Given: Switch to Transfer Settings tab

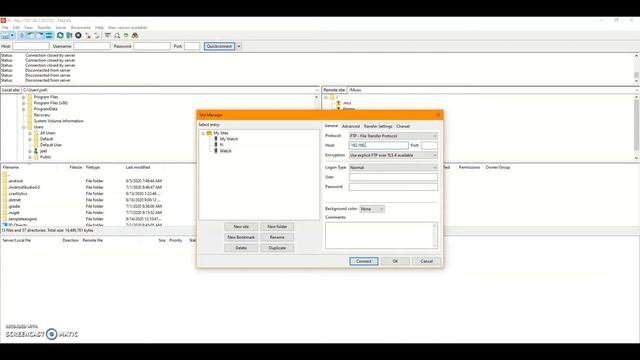Looking at the screenshot, I should click(378, 126).
